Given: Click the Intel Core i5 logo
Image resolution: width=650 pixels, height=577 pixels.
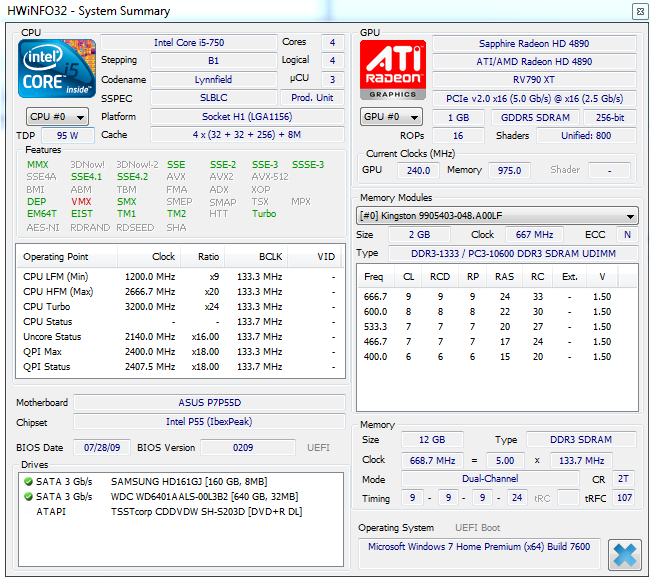Looking at the screenshot, I should pos(57,68).
